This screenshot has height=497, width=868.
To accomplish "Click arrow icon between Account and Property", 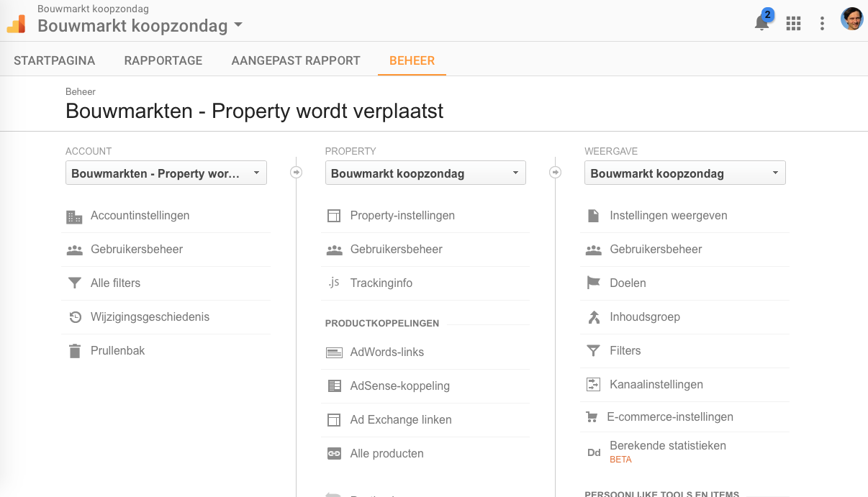I will tap(297, 173).
